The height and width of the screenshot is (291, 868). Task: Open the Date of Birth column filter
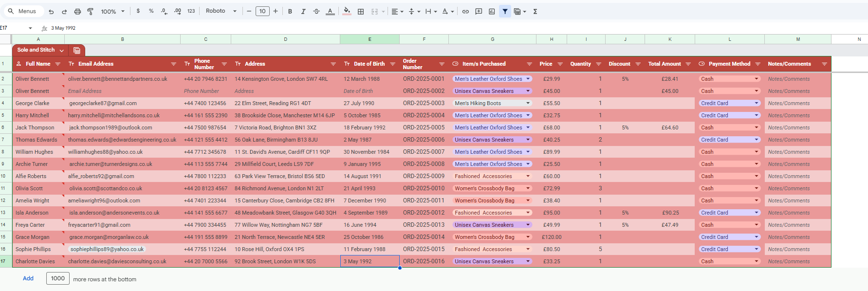tap(392, 64)
